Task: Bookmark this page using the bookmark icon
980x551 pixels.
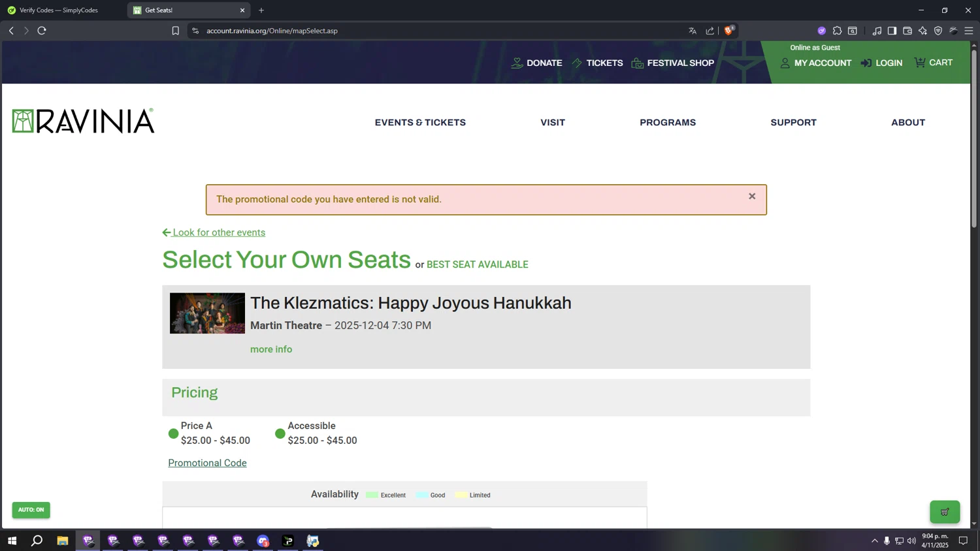Action: 175,31
